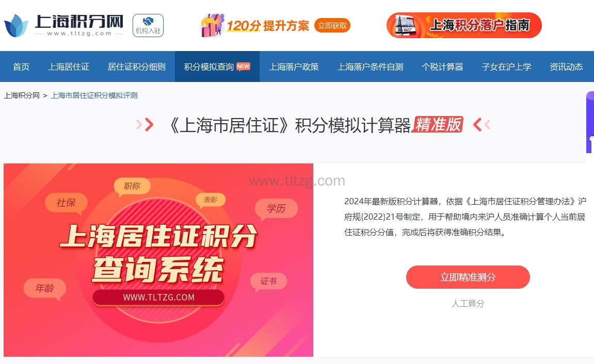
Task: Open the 个税计算器 nav item
Action: tap(442, 67)
